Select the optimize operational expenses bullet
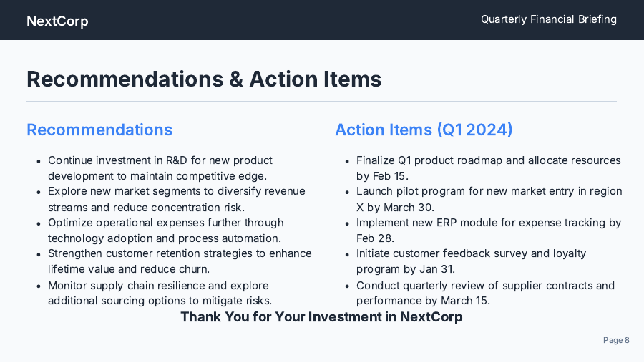The width and height of the screenshot is (644, 363). [165, 231]
